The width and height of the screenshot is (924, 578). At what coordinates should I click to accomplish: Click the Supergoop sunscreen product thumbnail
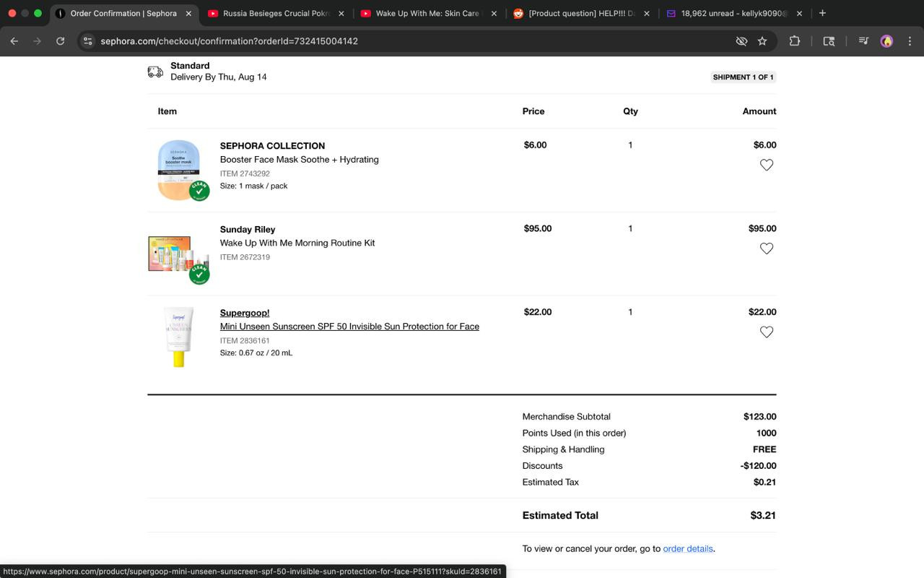click(x=178, y=337)
